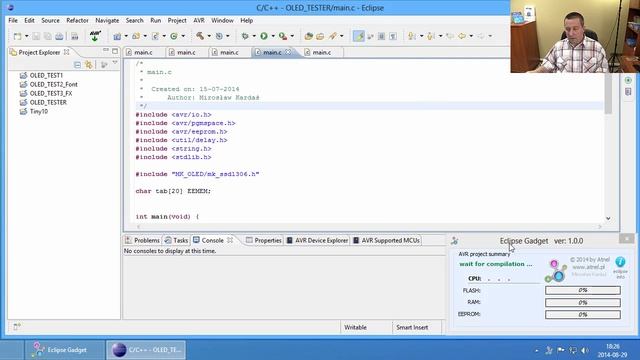The image size is (640, 360).
Task: Open the External Tools dropdown arrow
Action: [x=292, y=36]
